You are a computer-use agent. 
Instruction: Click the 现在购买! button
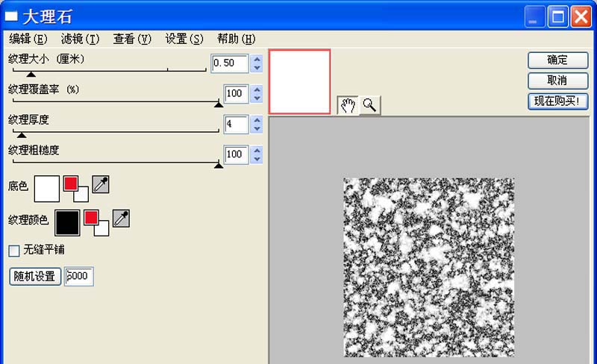click(557, 101)
